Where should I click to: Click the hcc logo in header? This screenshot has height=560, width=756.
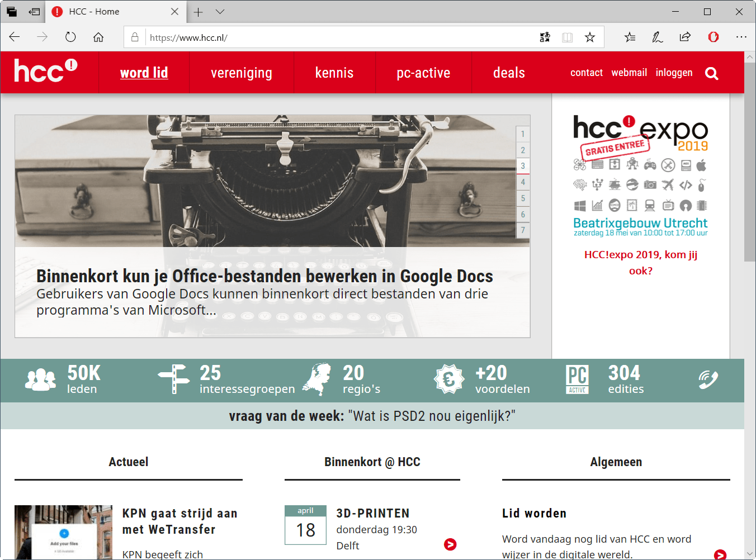pos(46,71)
